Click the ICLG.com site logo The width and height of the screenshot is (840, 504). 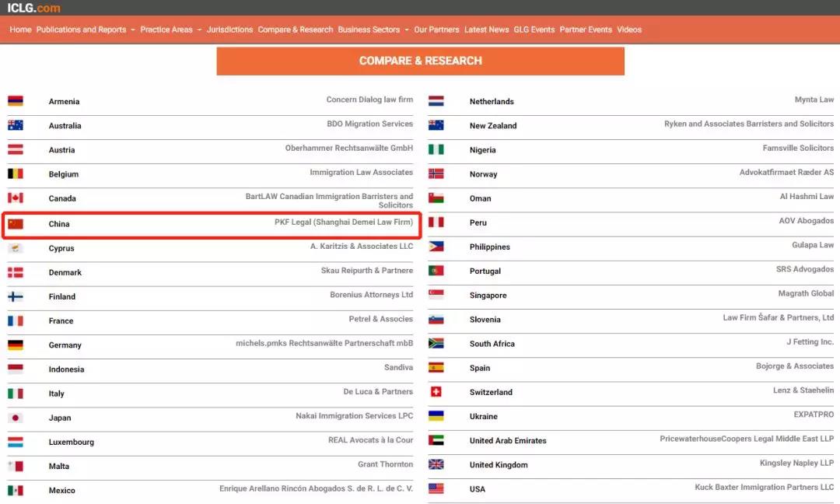[x=33, y=8]
